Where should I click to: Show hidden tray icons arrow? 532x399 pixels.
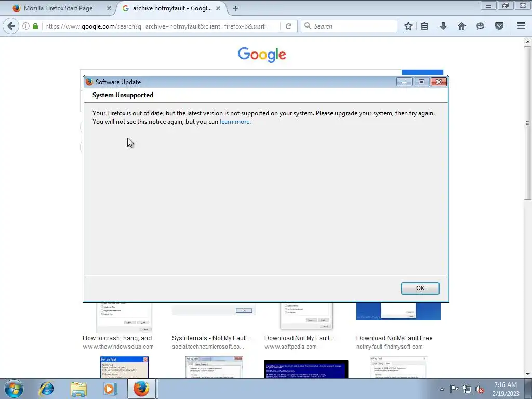pos(442,389)
